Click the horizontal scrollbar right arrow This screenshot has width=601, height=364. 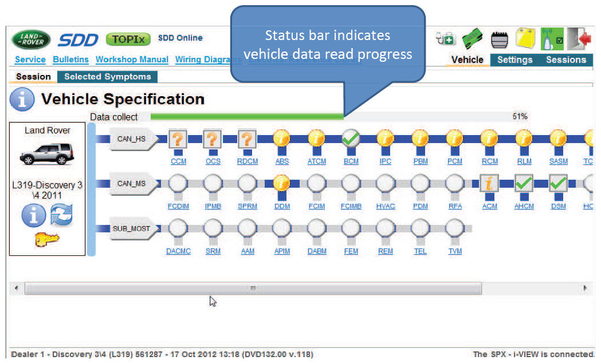click(585, 288)
